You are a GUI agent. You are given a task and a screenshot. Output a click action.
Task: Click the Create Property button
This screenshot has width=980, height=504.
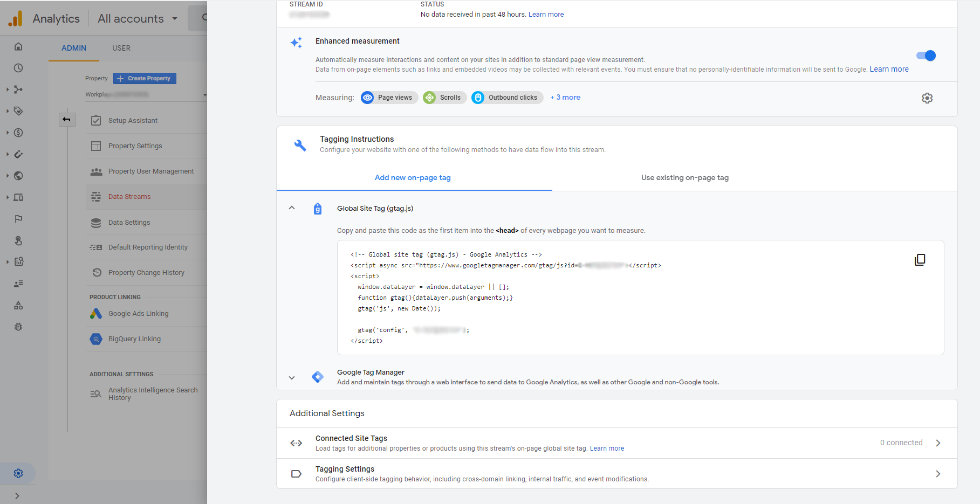[x=145, y=79]
